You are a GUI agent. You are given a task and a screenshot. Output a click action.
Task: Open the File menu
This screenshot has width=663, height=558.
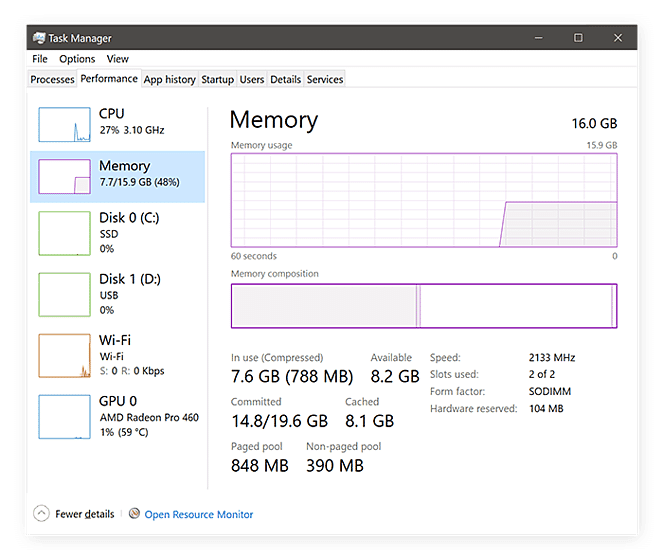40,59
